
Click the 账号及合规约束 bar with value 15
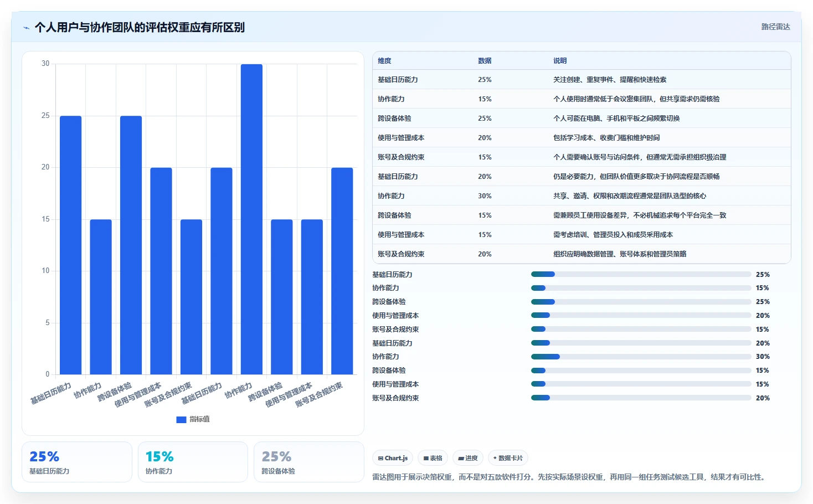point(191,297)
